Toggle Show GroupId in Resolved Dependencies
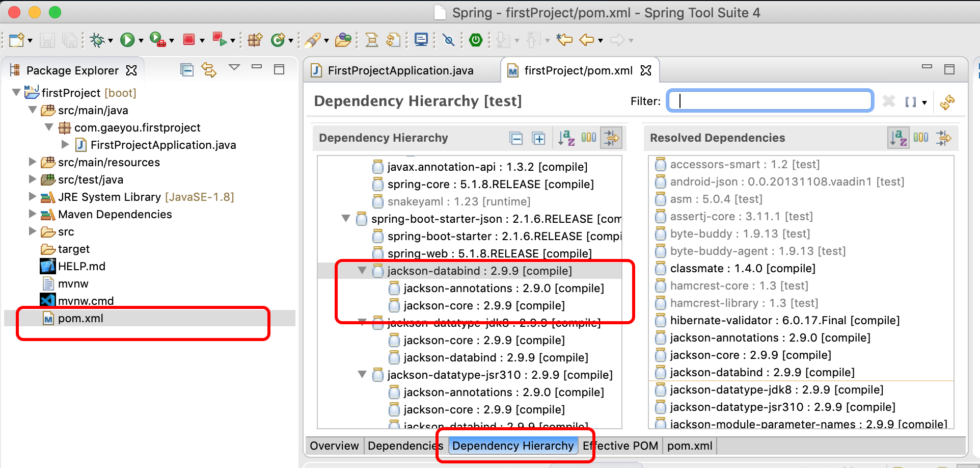This screenshot has width=980, height=468. (x=921, y=137)
